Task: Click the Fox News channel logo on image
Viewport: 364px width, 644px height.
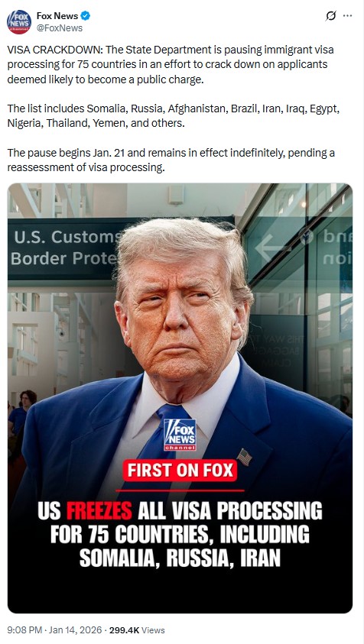Action: tap(180, 435)
